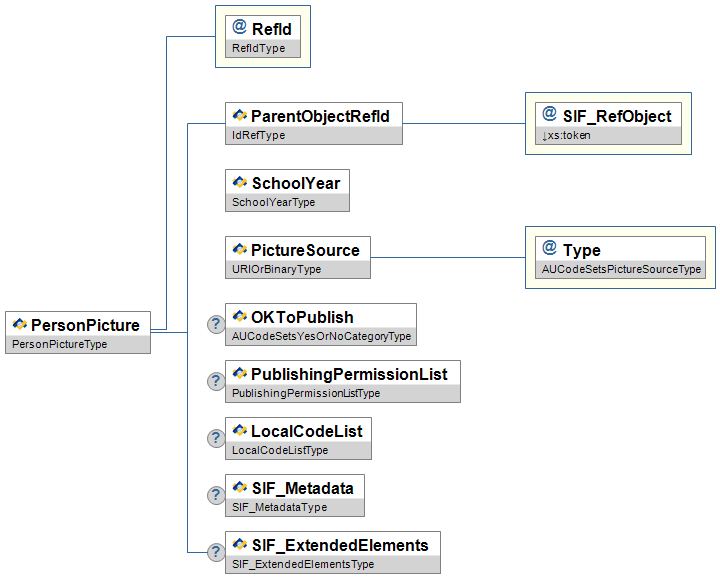
Task: Click the element icon in PersonPicture node
Action: click(x=19, y=324)
